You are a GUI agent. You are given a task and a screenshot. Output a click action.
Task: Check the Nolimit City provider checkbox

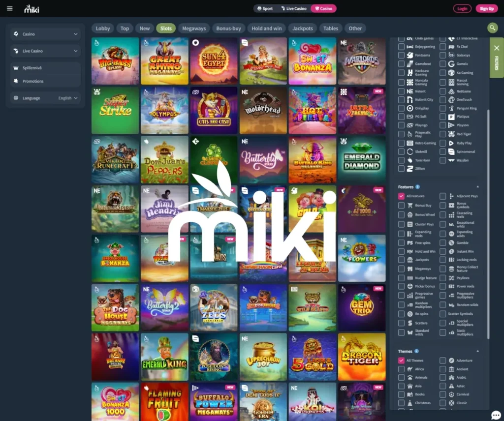[401, 100]
